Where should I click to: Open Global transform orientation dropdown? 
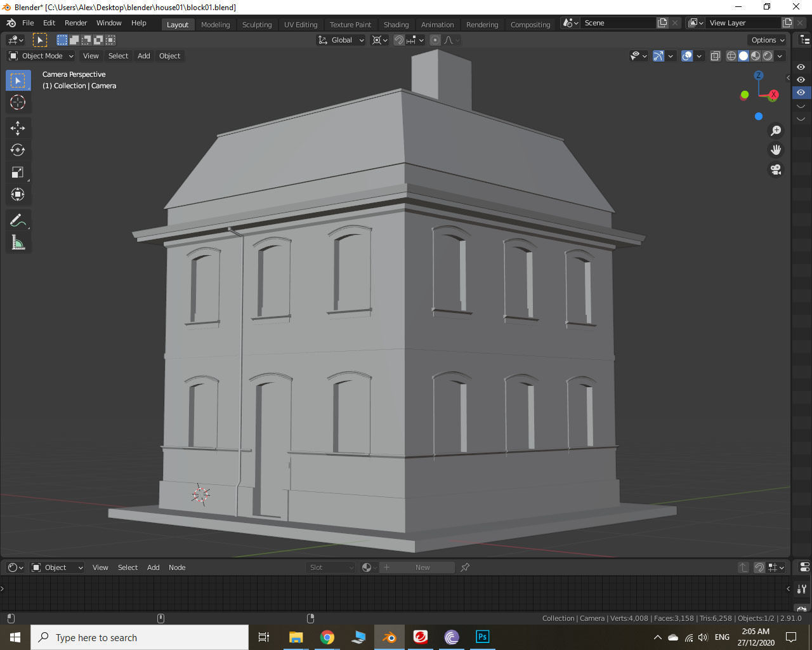(341, 40)
